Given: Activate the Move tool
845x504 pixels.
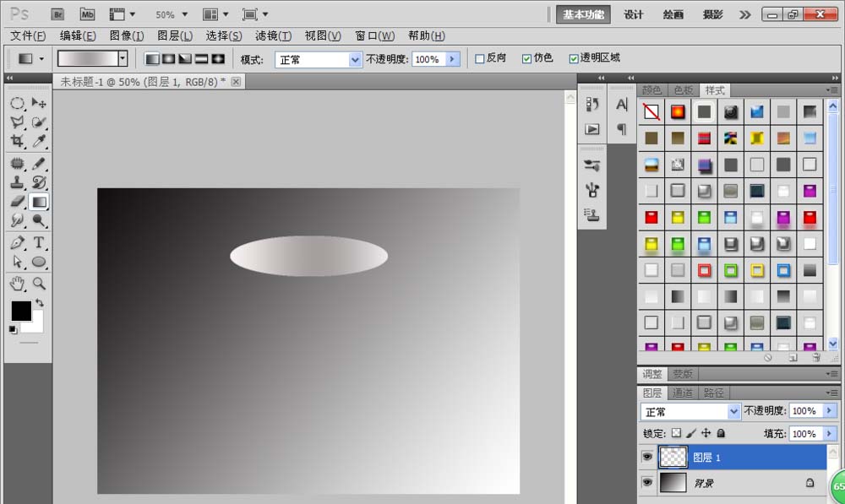Looking at the screenshot, I should pos(39,103).
